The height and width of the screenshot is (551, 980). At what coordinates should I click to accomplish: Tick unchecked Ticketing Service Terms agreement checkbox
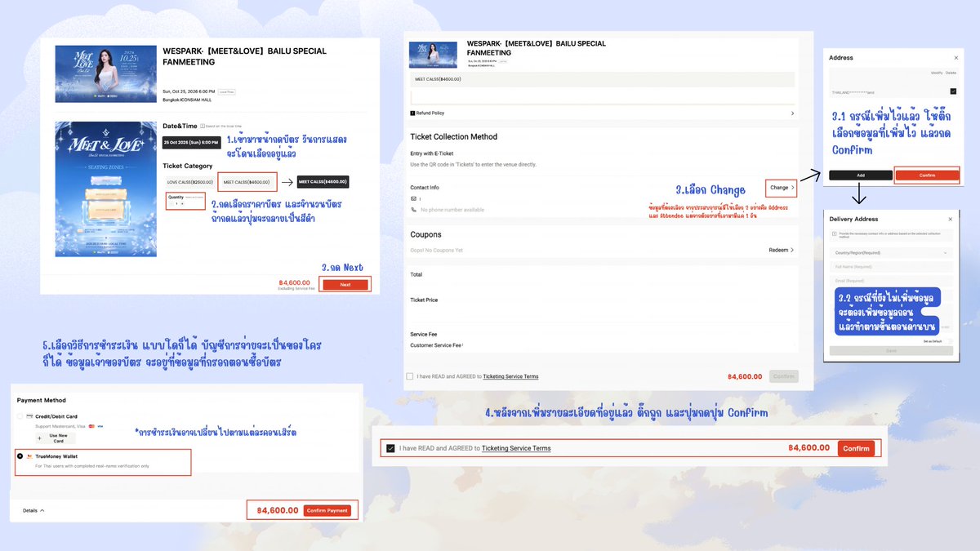(409, 376)
